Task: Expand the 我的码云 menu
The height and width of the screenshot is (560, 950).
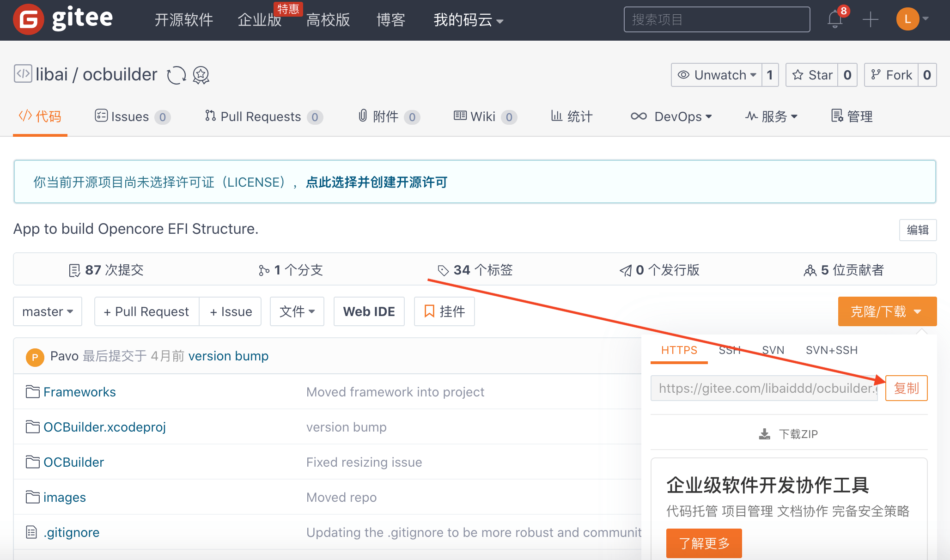Action: (x=469, y=20)
